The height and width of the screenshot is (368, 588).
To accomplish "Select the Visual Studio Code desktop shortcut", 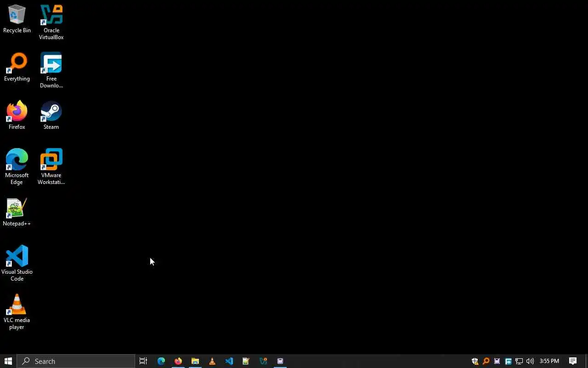I will pyautogui.click(x=17, y=264).
